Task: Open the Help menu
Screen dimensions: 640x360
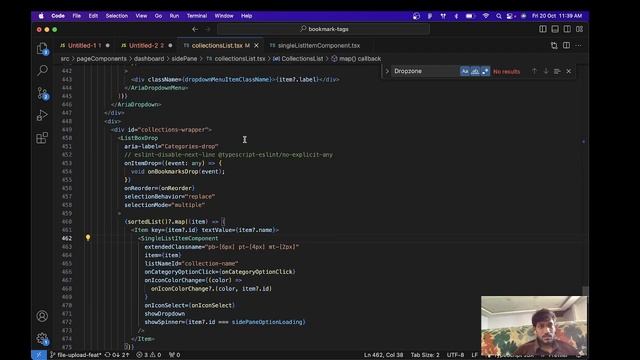Action: click(247, 16)
